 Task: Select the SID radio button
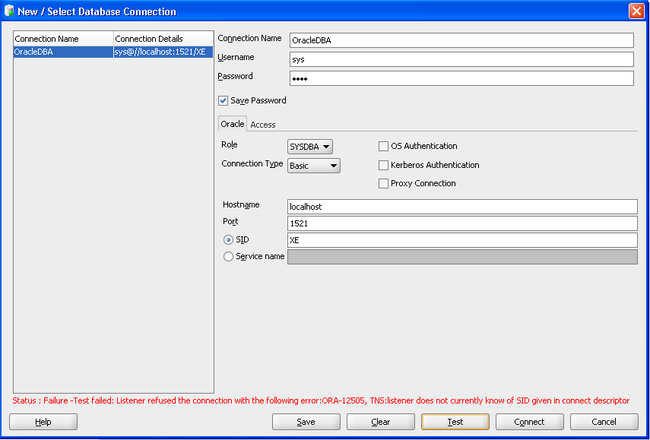pos(228,240)
